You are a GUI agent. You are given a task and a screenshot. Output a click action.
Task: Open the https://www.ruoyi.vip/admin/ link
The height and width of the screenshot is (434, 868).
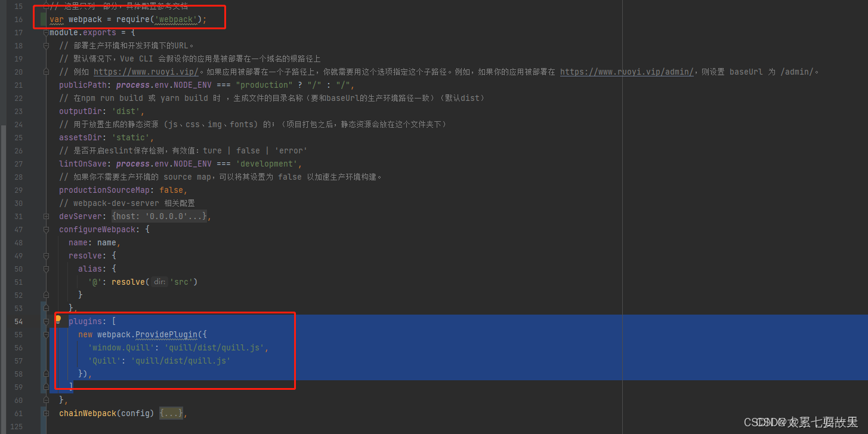point(626,72)
